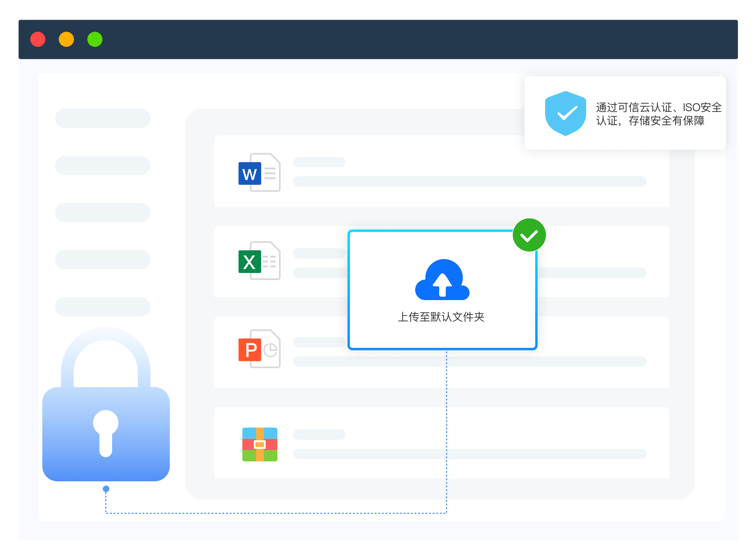Click the PowerPoint presentation file icon
The width and height of the screenshot is (756, 555).
(x=259, y=349)
